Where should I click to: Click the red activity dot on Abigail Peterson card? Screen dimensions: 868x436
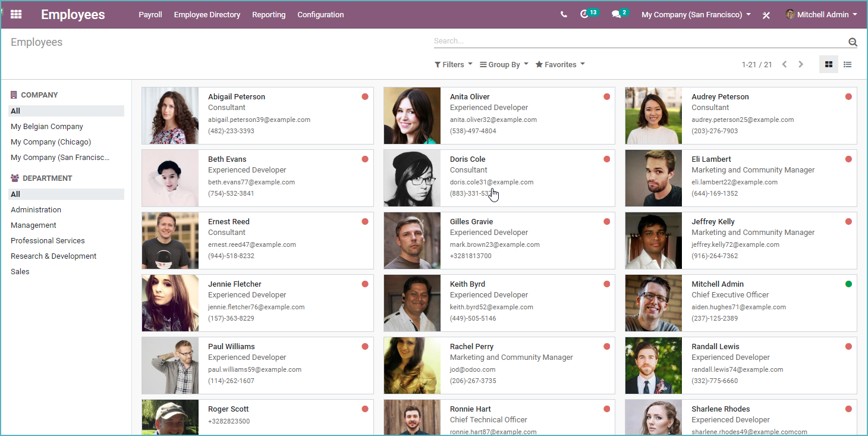tap(364, 96)
